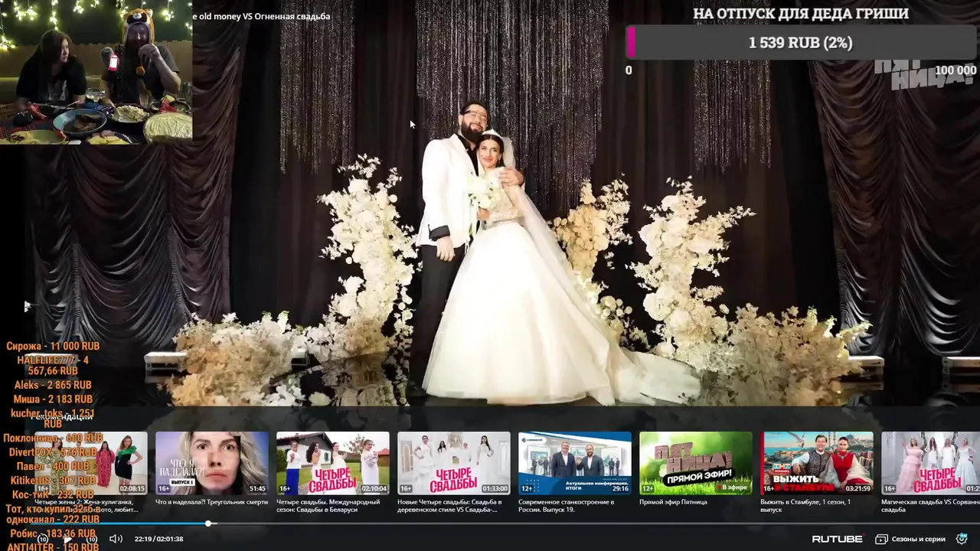Open RUTUBE logo link in player bar
Image resolution: width=980 pixels, height=551 pixels.
tap(838, 539)
